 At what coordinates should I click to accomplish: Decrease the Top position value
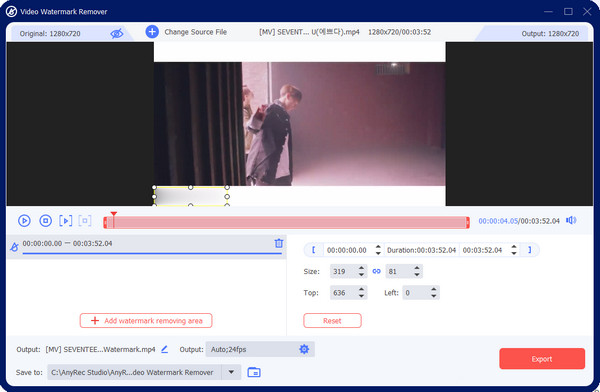coord(361,296)
